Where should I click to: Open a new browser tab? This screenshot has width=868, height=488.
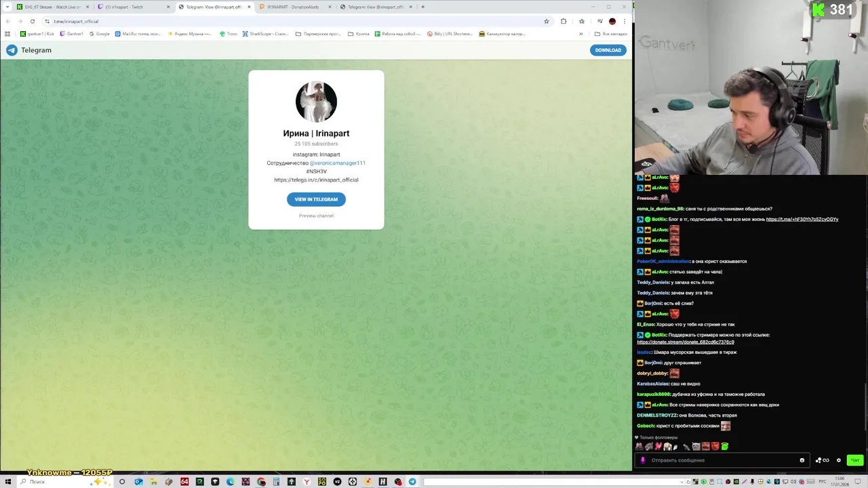[422, 7]
